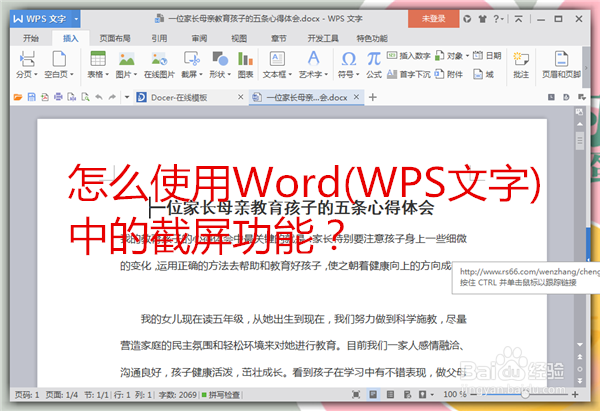Click the 截屏 screenshot icon
This screenshot has width=600, height=411.
tap(192, 59)
